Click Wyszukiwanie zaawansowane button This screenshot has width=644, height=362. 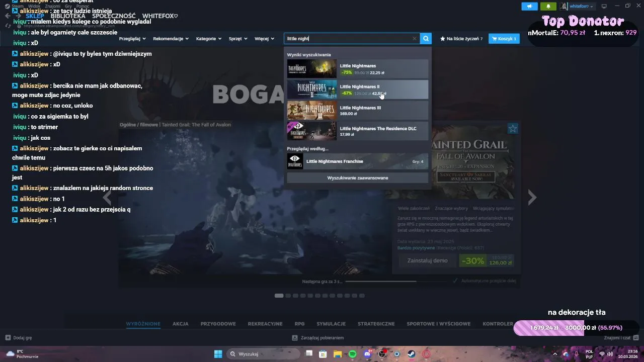(x=358, y=177)
